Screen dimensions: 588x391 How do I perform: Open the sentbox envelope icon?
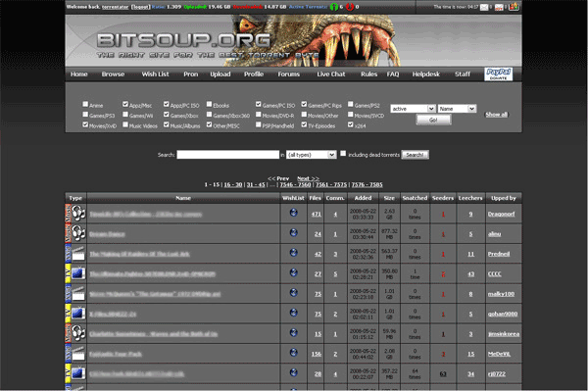(x=499, y=7)
